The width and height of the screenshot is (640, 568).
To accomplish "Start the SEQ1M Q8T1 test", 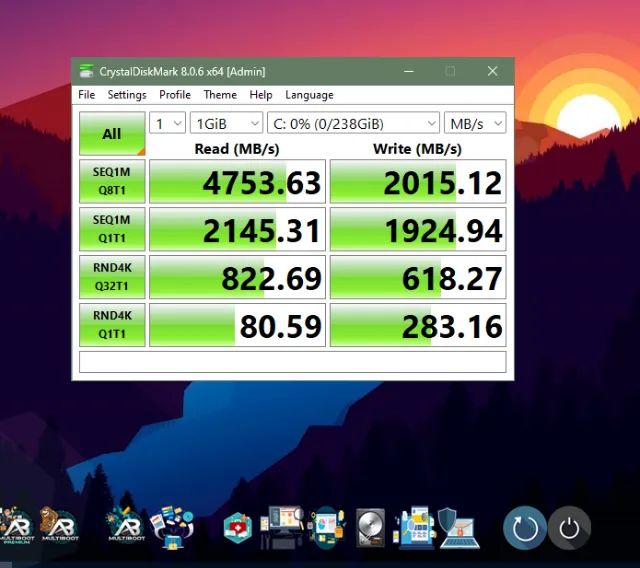I will 112,181.
